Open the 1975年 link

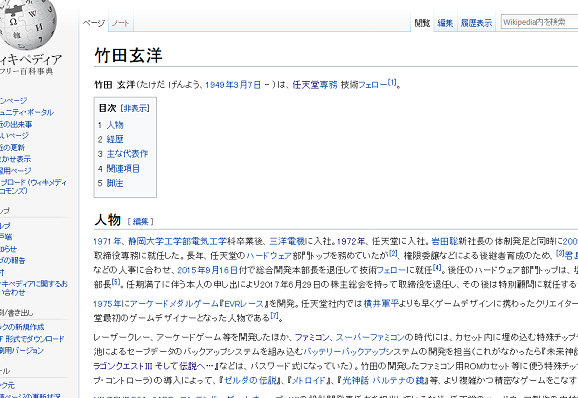coord(107,304)
